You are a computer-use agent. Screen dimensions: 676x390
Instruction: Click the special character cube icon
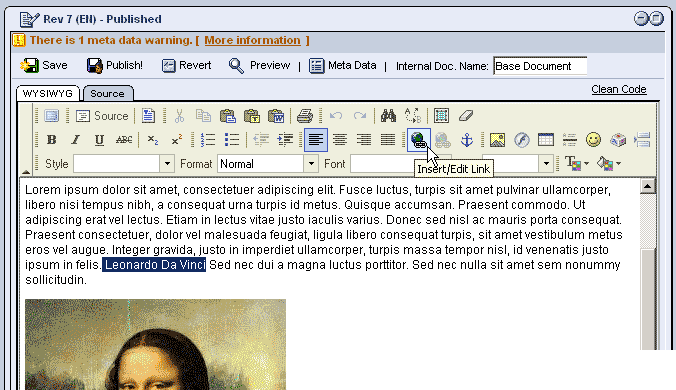tap(618, 140)
